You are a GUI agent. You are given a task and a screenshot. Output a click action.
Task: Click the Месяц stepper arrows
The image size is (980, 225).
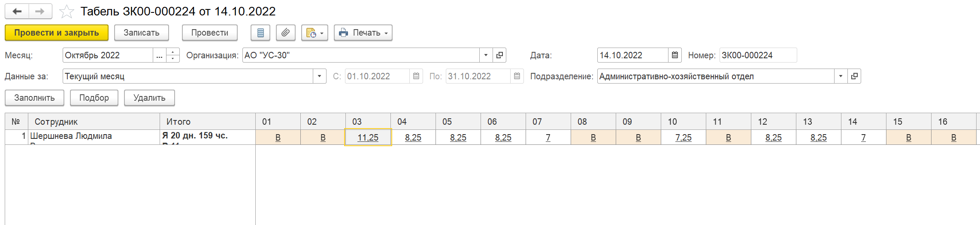click(x=172, y=55)
